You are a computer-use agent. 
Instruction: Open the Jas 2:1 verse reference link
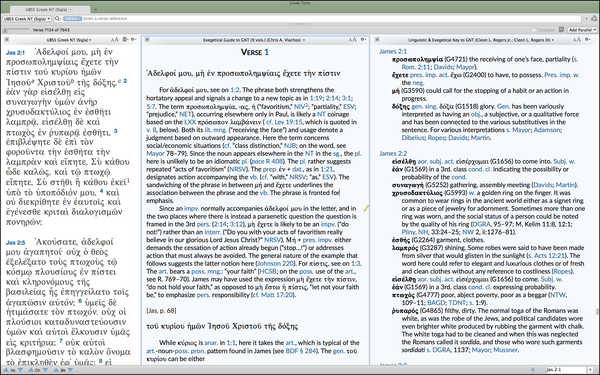point(15,53)
